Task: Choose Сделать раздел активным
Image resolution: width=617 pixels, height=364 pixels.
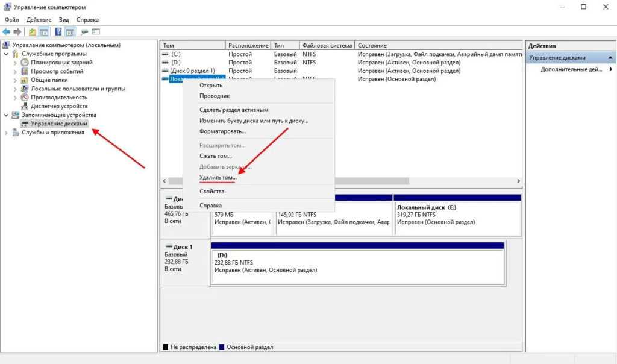Action: click(x=259, y=110)
